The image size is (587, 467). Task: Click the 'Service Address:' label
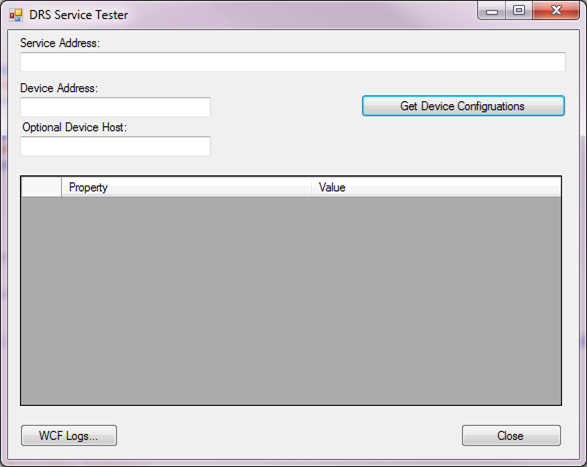(x=60, y=43)
